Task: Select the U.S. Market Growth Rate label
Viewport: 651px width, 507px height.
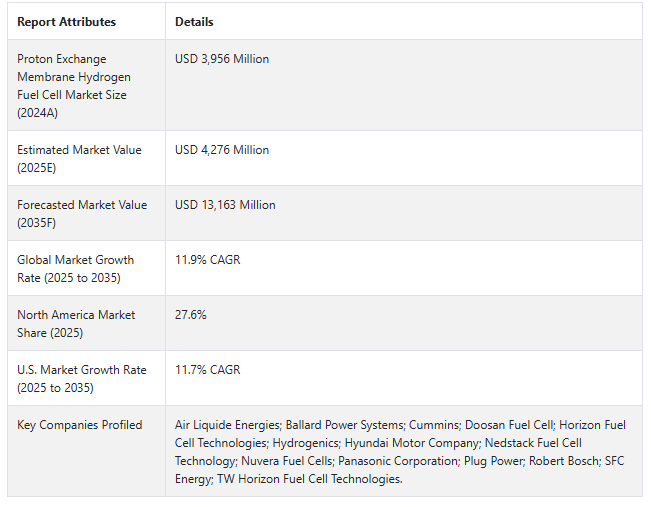Action: pos(81,378)
